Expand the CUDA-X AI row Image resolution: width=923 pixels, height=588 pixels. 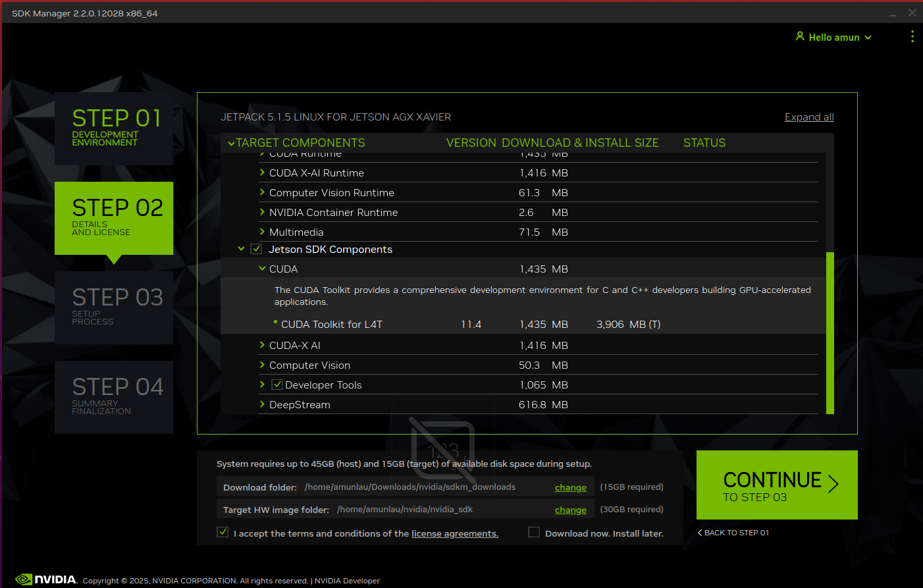pyautogui.click(x=262, y=345)
